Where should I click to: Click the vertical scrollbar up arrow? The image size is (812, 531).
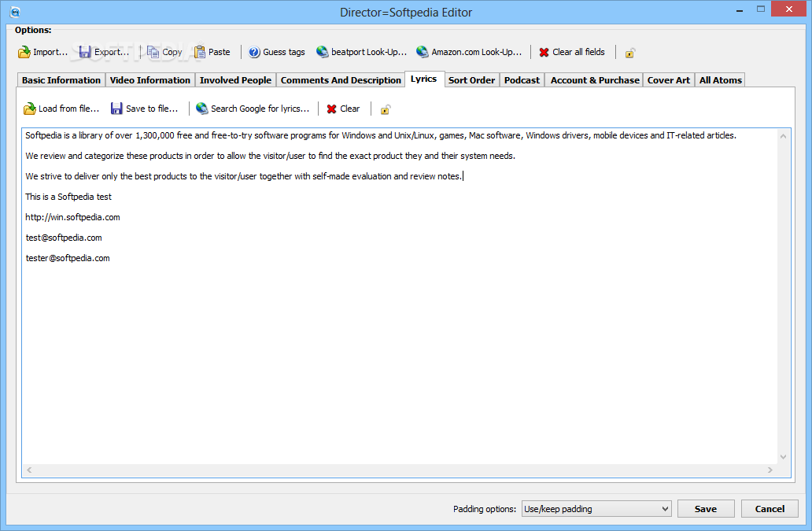click(783, 136)
